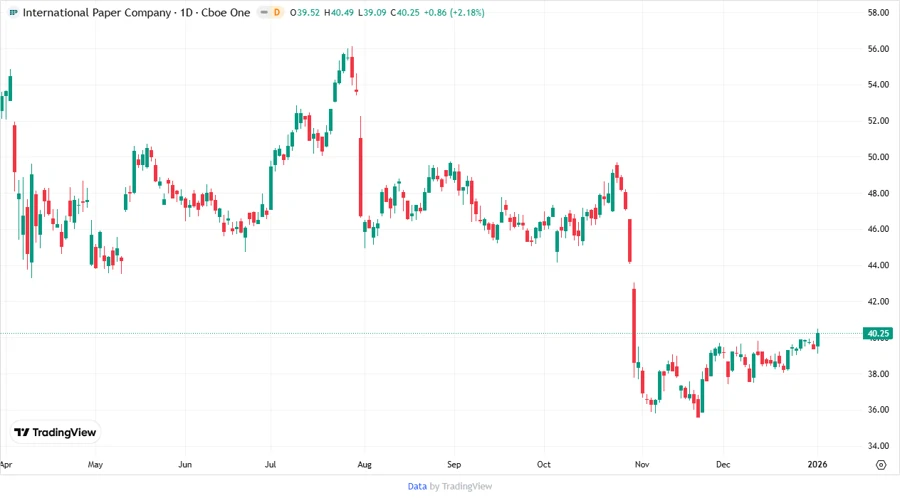Click the 54.00 price axis label
Image resolution: width=900 pixels, height=498 pixels.
coord(878,85)
